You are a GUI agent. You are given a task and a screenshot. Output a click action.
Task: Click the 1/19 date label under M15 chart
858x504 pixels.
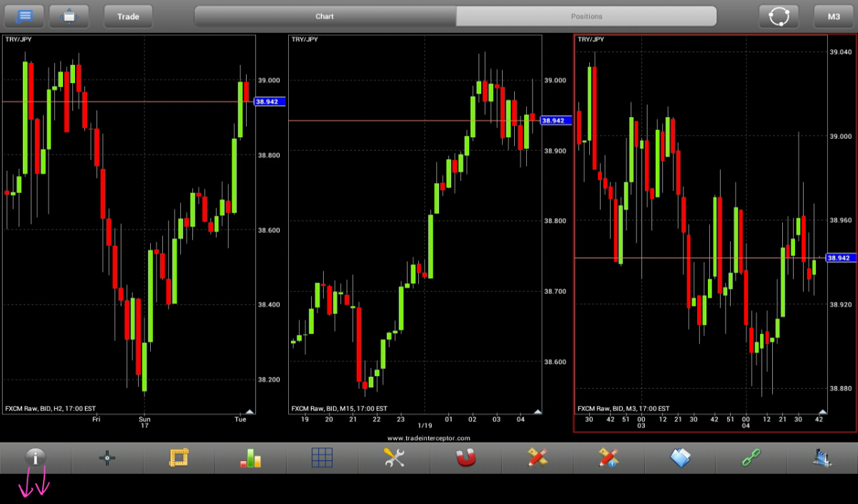tap(425, 427)
